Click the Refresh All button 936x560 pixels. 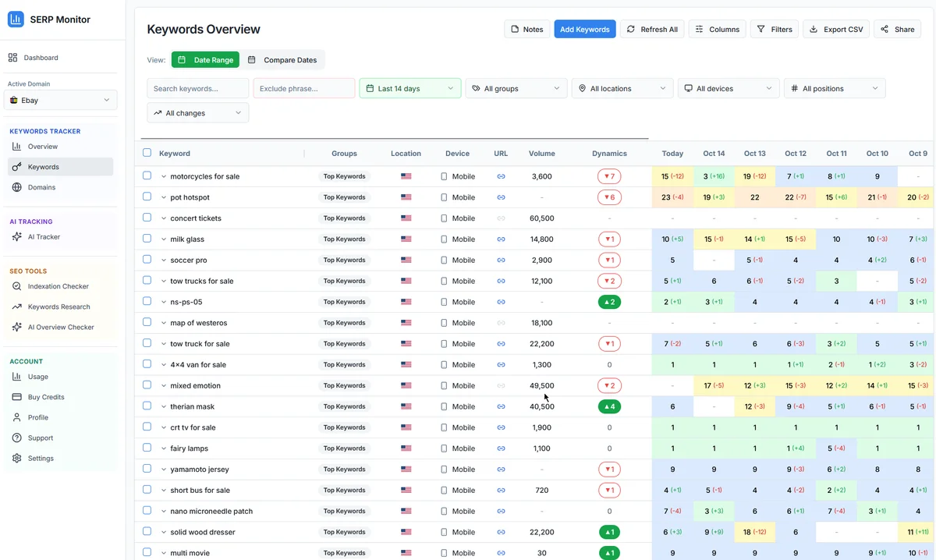[652, 29]
